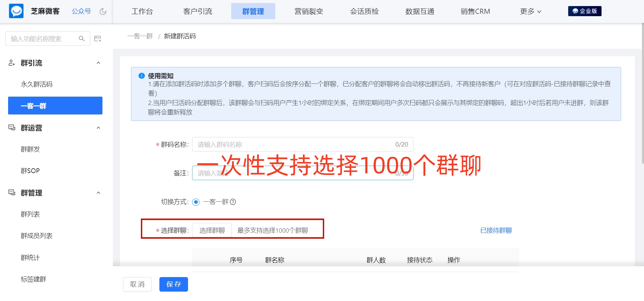Click the search magnifier icon in sidebar
644x301 pixels.
pos(82,39)
